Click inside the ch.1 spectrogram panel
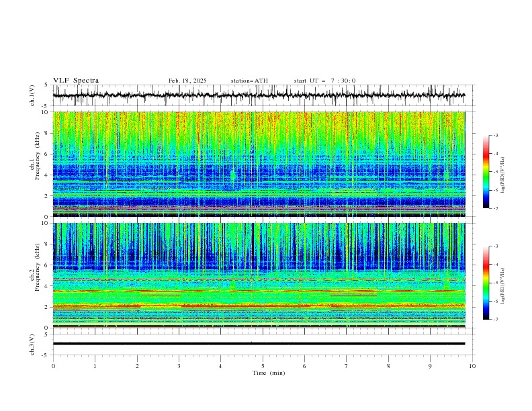 259,164
